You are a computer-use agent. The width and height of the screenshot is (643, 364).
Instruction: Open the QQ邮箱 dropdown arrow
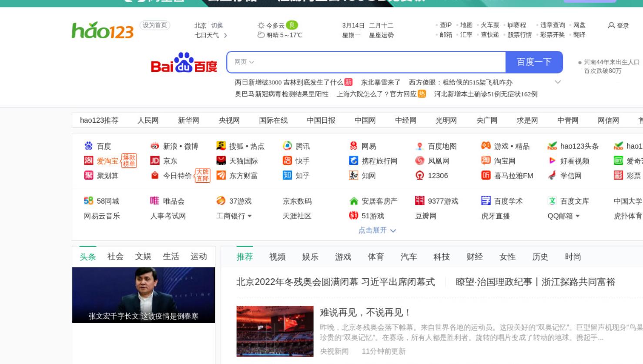coord(578,216)
